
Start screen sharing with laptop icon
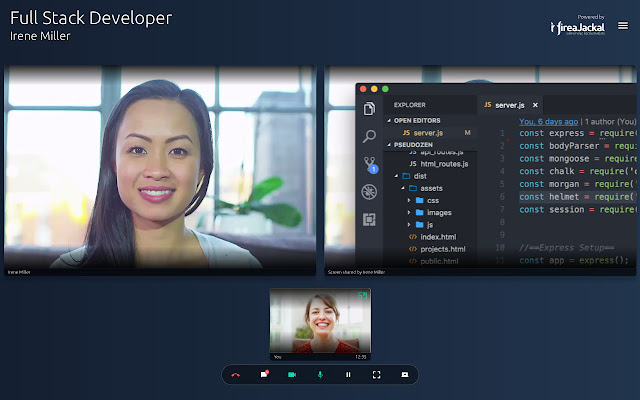click(404, 374)
